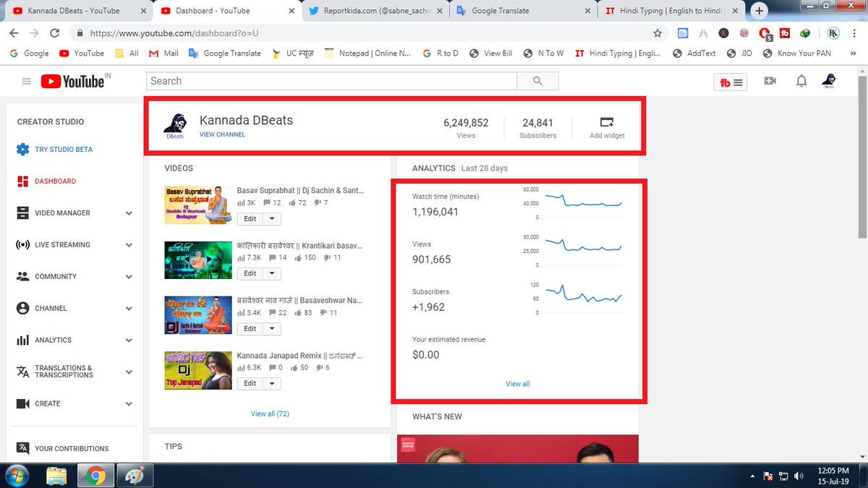The image size is (868, 488).
Task: Bookmark this page with the star
Action: click(658, 33)
